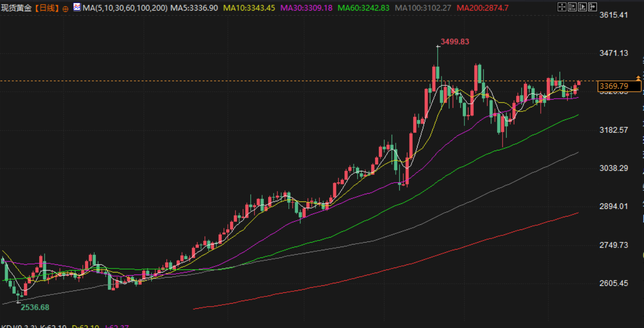Click the jump-to-chart-start axis icon
The height and width of the screenshot is (328, 644).
(x=572, y=7)
